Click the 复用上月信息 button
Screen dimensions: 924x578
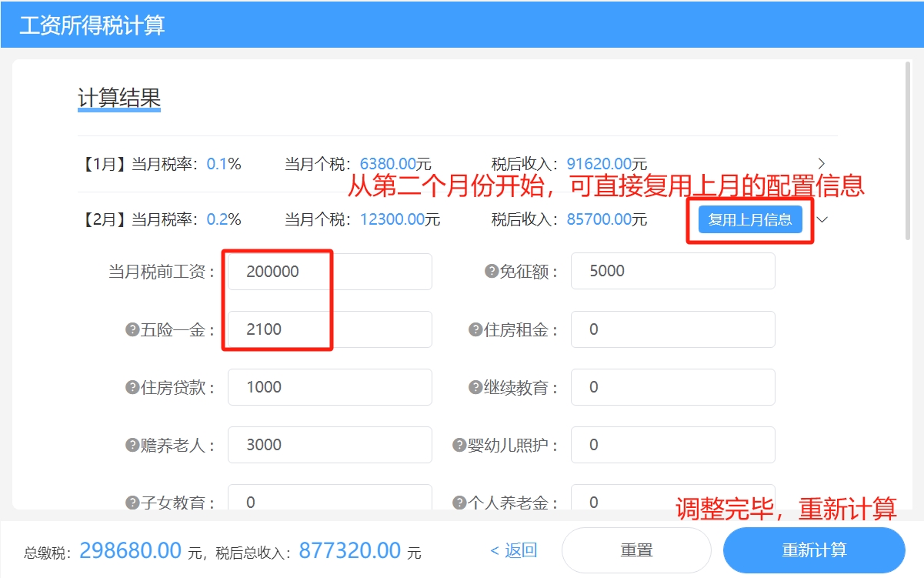pos(750,219)
